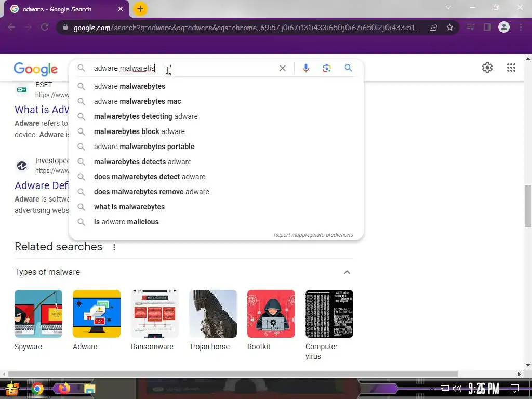Click the horizontal scrollbar right arrow
Screen dimensions: 532x399
[519, 374]
